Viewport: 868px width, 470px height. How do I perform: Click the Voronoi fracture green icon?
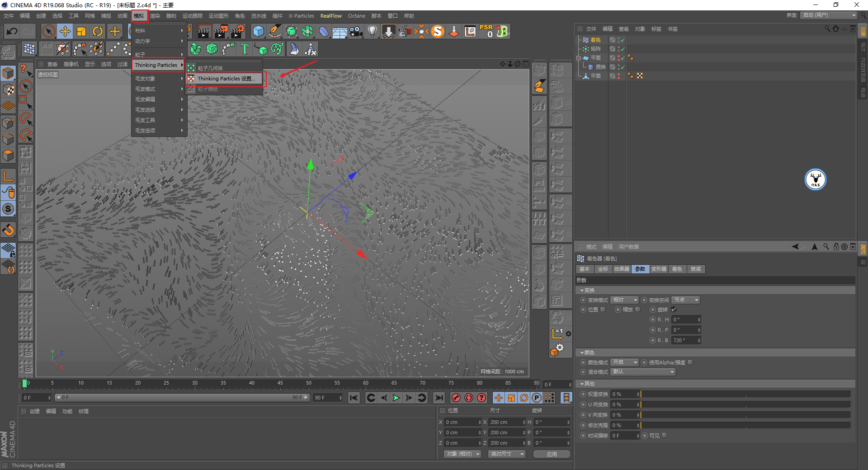pyautogui.click(x=212, y=48)
